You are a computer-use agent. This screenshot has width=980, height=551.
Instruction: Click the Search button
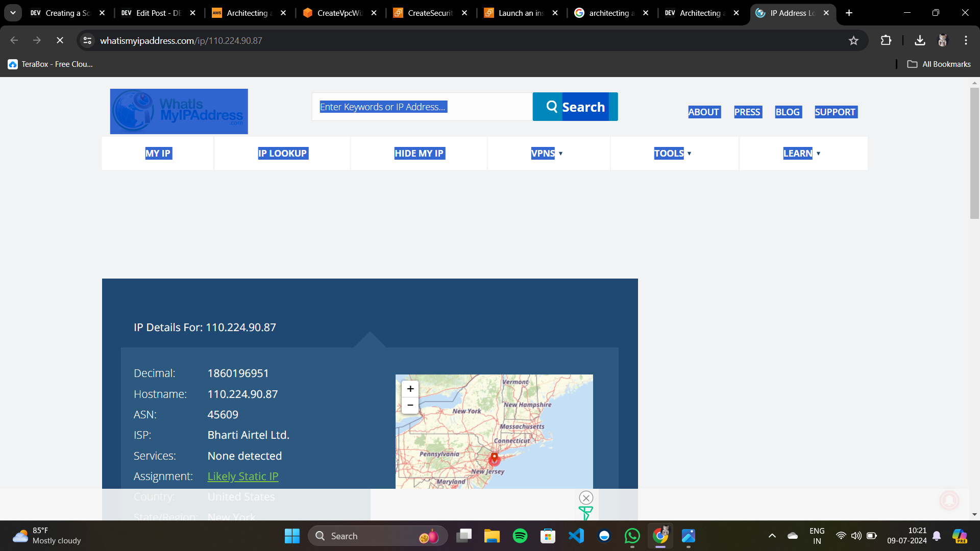(575, 107)
